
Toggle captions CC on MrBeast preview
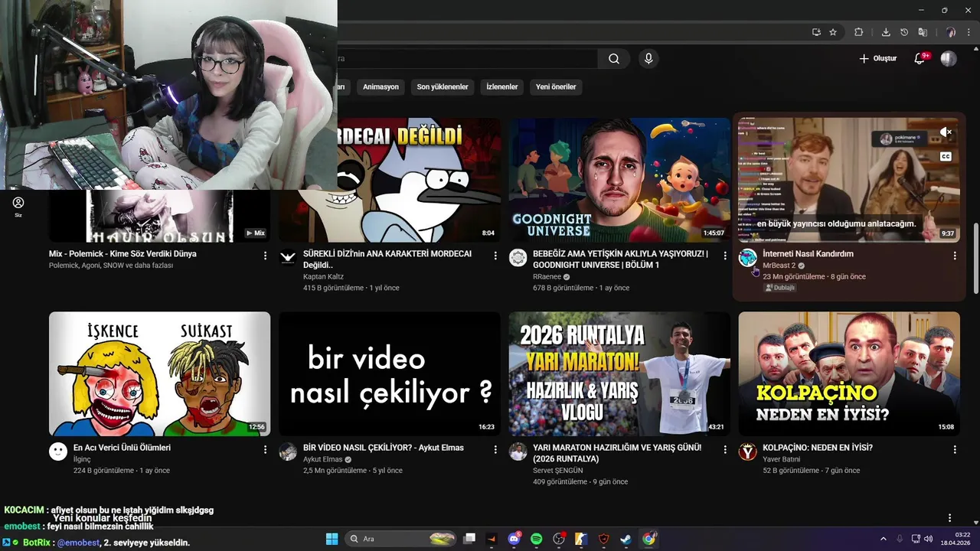[x=946, y=157]
